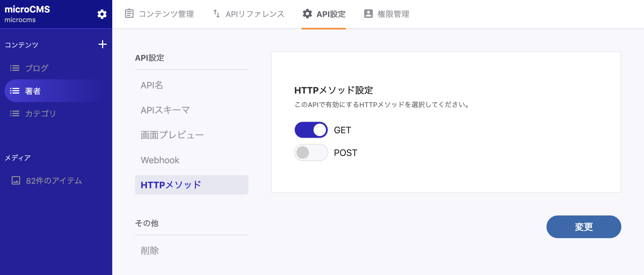Viewport: 644px width, 275px height.
Task: Open service settings gear icon in sidebar
Action: click(x=102, y=14)
